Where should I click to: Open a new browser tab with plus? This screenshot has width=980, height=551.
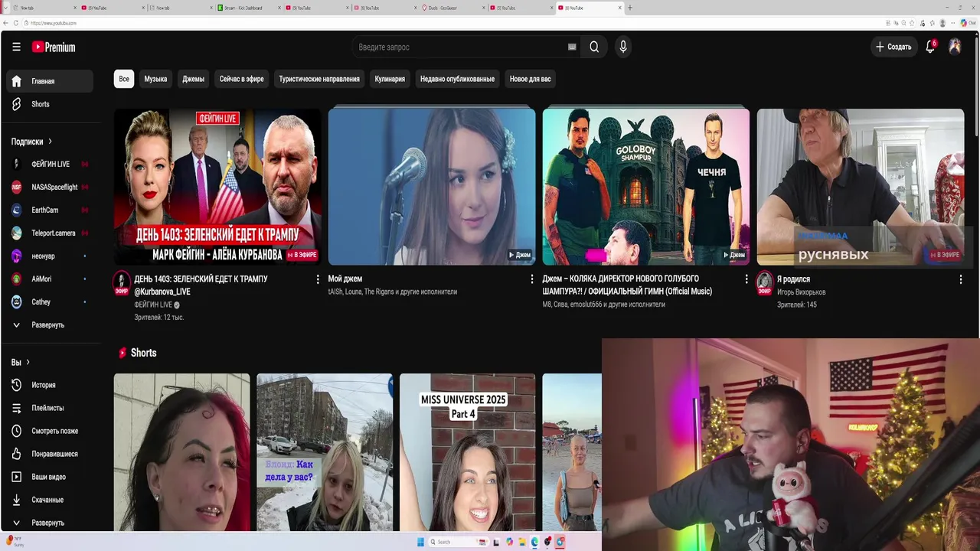[x=630, y=8]
